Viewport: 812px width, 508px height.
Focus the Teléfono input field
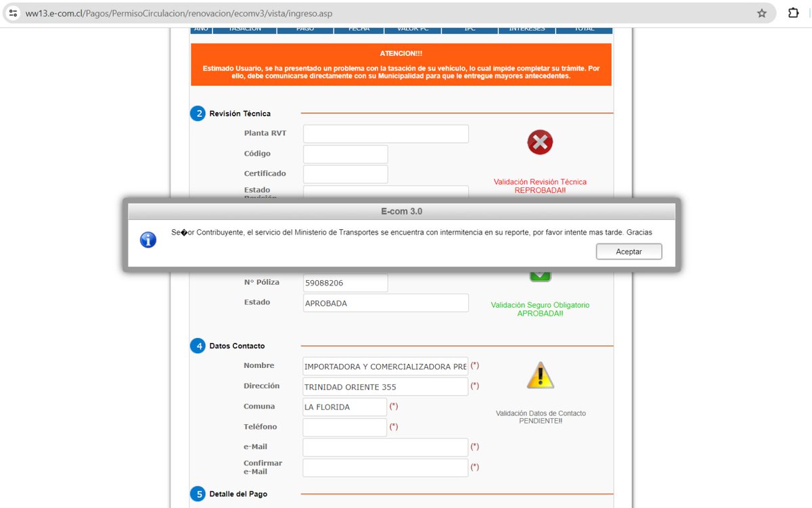click(x=345, y=428)
